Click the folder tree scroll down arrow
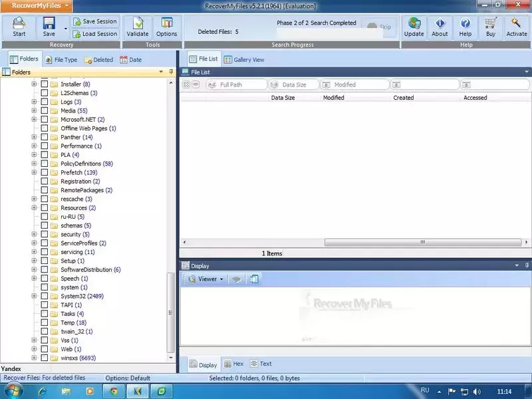 click(x=171, y=358)
